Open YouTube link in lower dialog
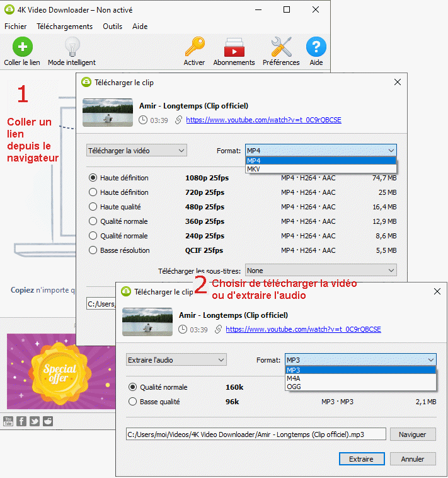The height and width of the screenshot is (478, 448). coord(303,329)
